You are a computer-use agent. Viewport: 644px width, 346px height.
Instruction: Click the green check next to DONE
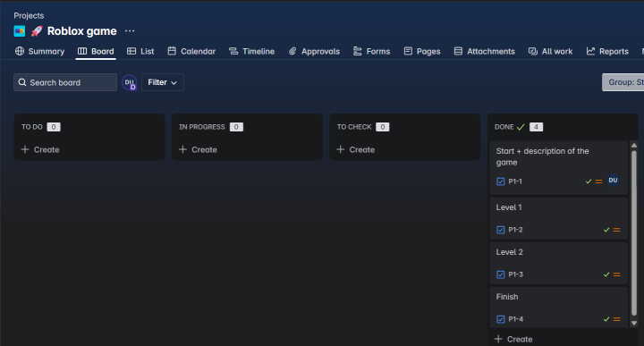pos(521,127)
